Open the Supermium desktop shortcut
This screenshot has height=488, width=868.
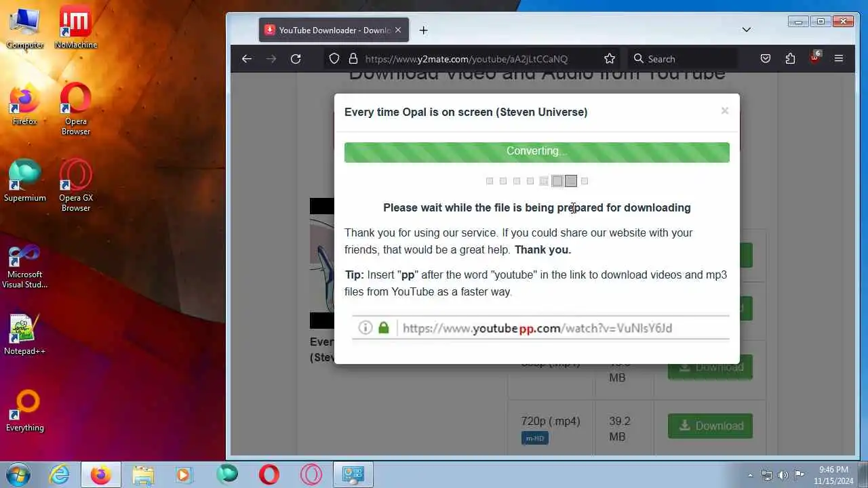coord(25,182)
